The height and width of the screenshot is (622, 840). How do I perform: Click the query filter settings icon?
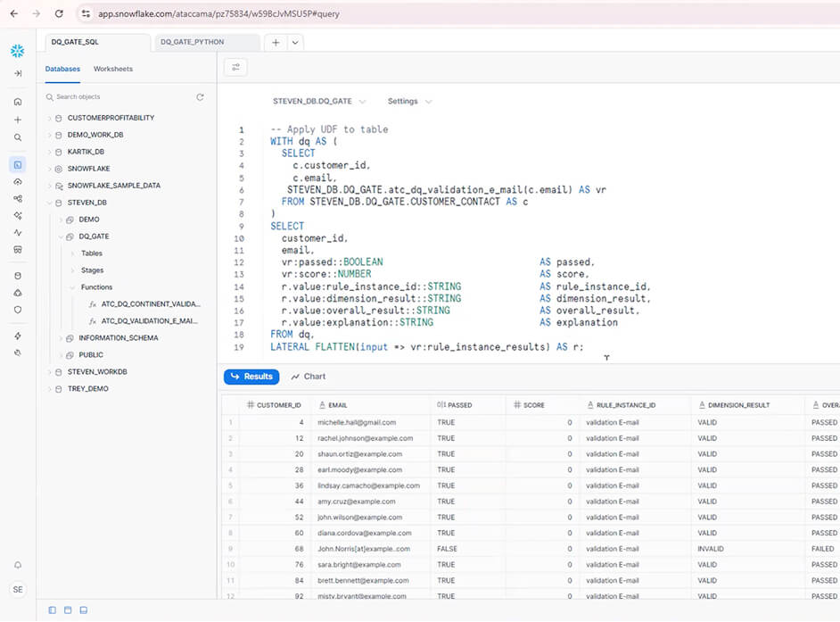[236, 67]
